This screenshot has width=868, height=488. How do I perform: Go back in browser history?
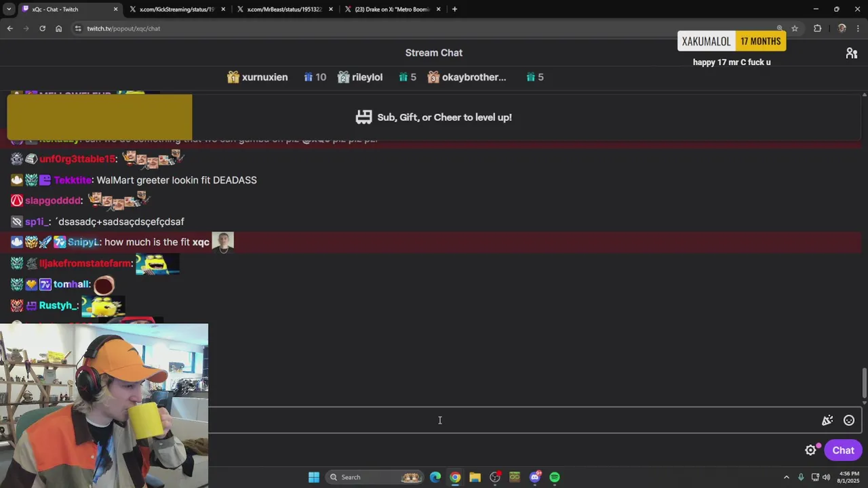(x=9, y=28)
